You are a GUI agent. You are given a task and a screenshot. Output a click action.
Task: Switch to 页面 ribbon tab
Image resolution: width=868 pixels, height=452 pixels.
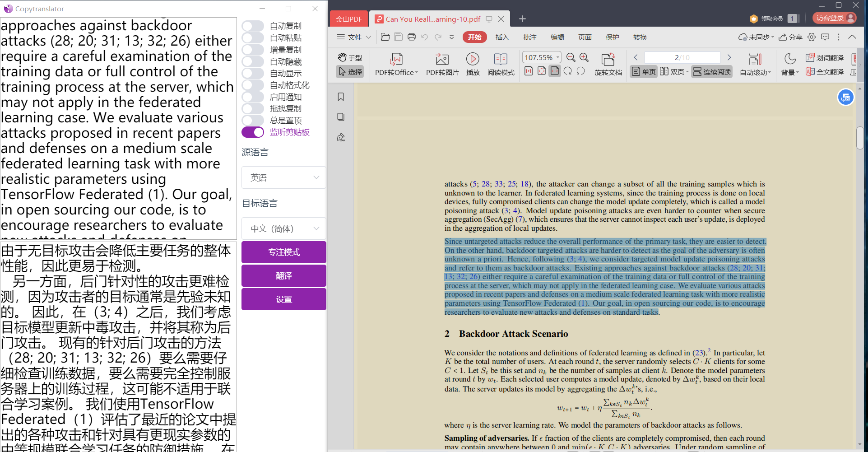585,37
